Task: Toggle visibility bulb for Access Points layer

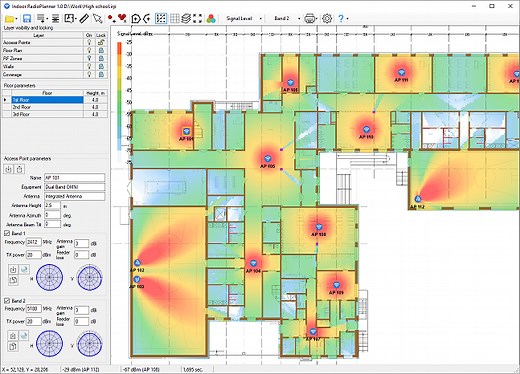Action: (x=89, y=42)
